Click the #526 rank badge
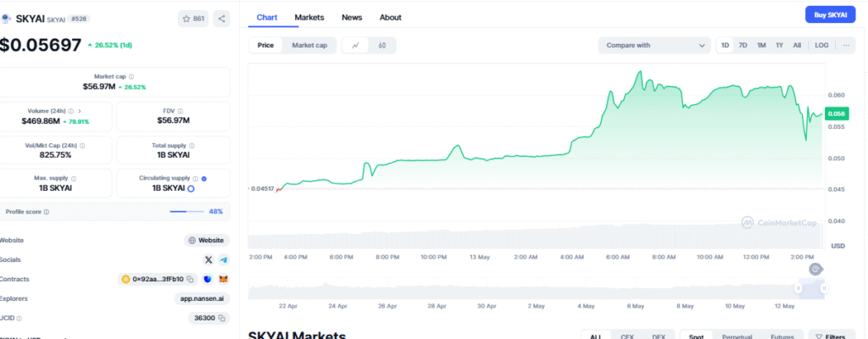Viewport: 868px width, 339px height. (79, 19)
